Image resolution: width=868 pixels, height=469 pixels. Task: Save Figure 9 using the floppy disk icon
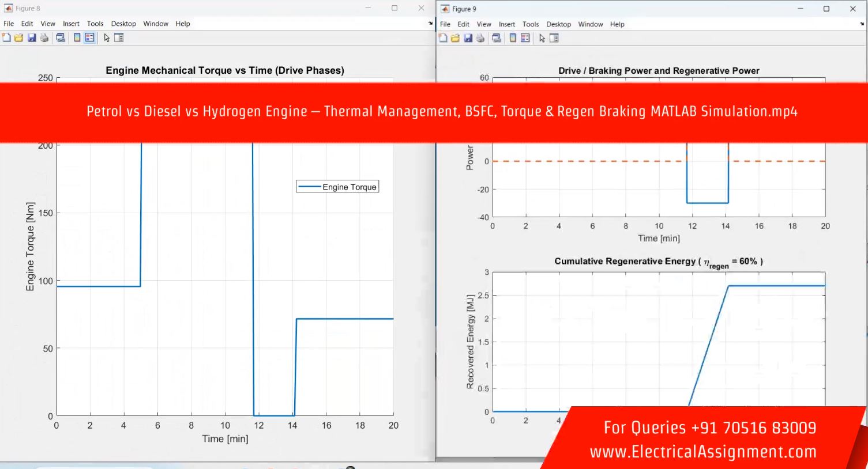coord(468,39)
